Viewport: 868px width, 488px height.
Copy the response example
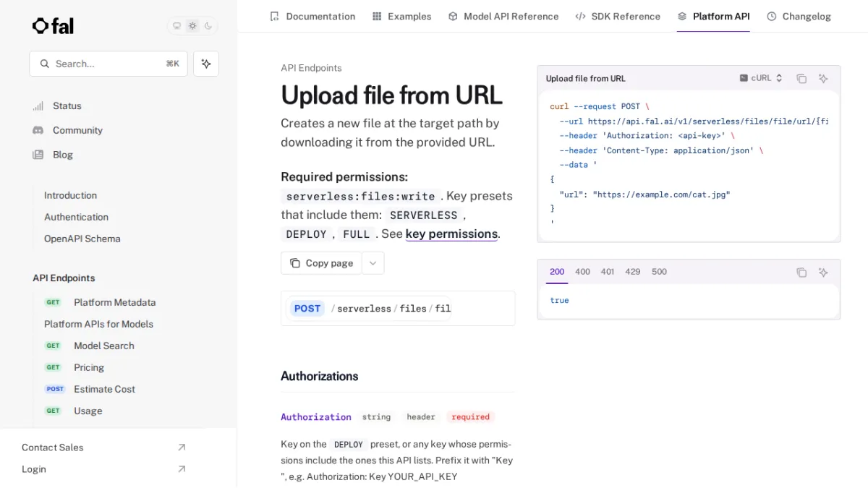[x=801, y=273]
